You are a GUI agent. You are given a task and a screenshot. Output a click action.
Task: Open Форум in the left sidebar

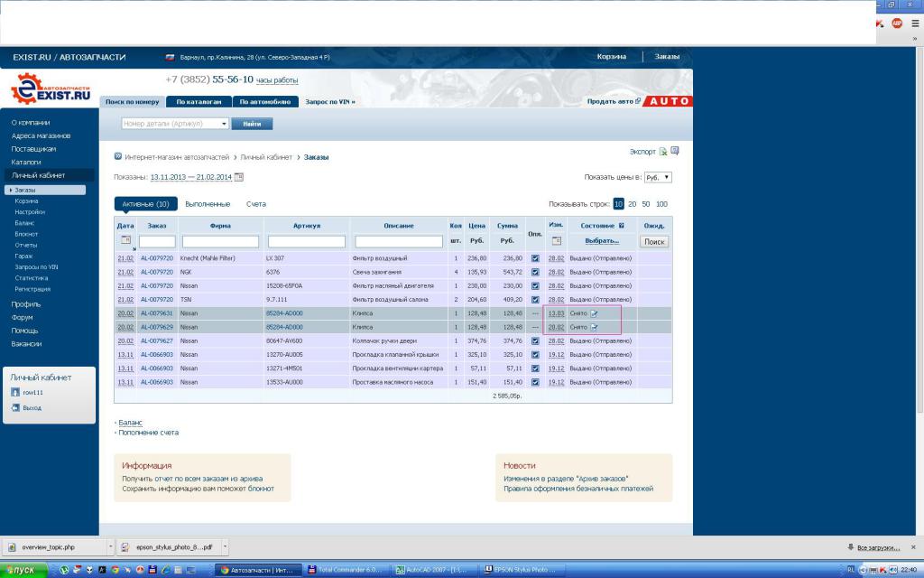[x=22, y=317]
